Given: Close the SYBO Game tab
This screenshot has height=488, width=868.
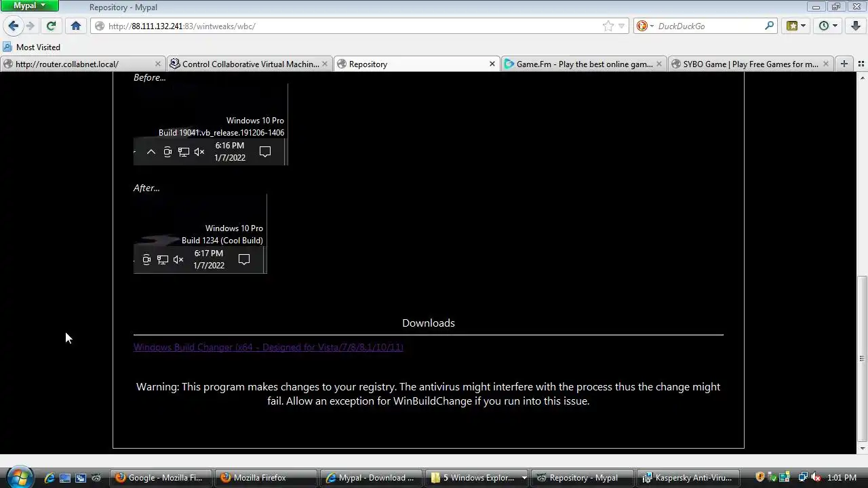Looking at the screenshot, I should pyautogui.click(x=825, y=64).
